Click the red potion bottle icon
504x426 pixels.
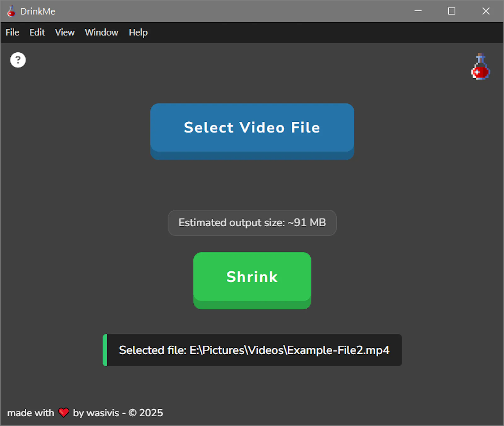click(480, 66)
